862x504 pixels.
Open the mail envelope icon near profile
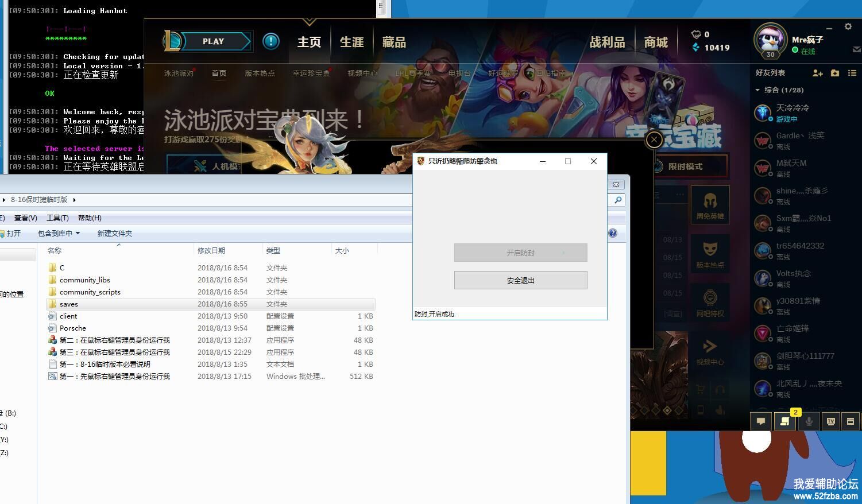coord(856,50)
